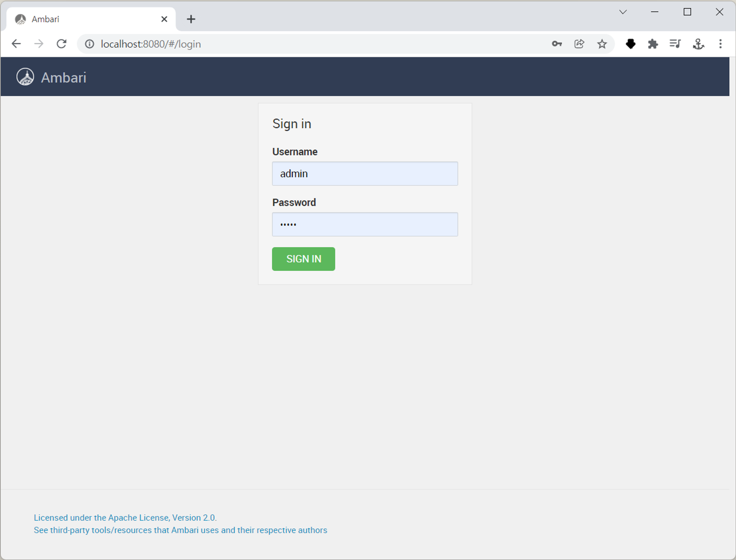The image size is (736, 560).
Task: Open the third-party tools/resources link
Action: (x=180, y=530)
